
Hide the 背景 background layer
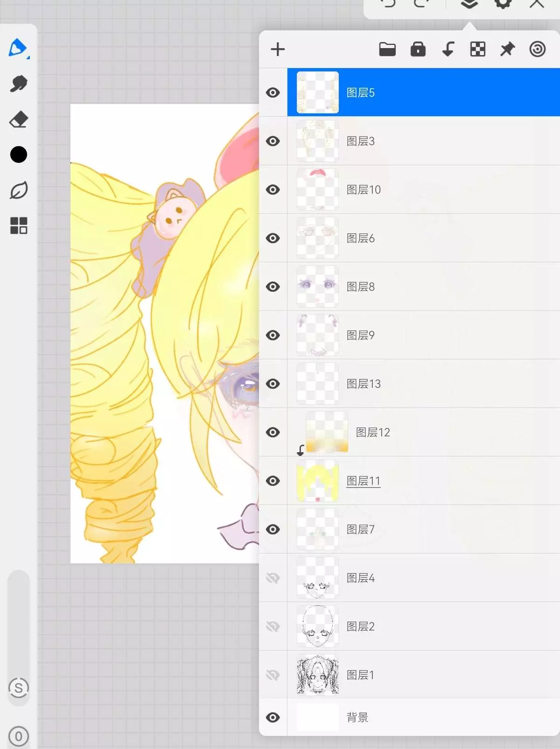[273, 717]
